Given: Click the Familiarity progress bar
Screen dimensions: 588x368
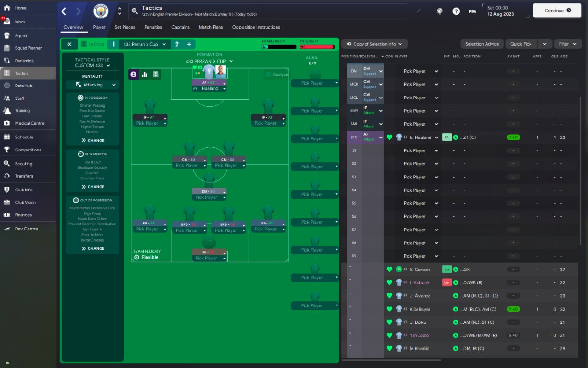Looking at the screenshot, I should (279, 47).
